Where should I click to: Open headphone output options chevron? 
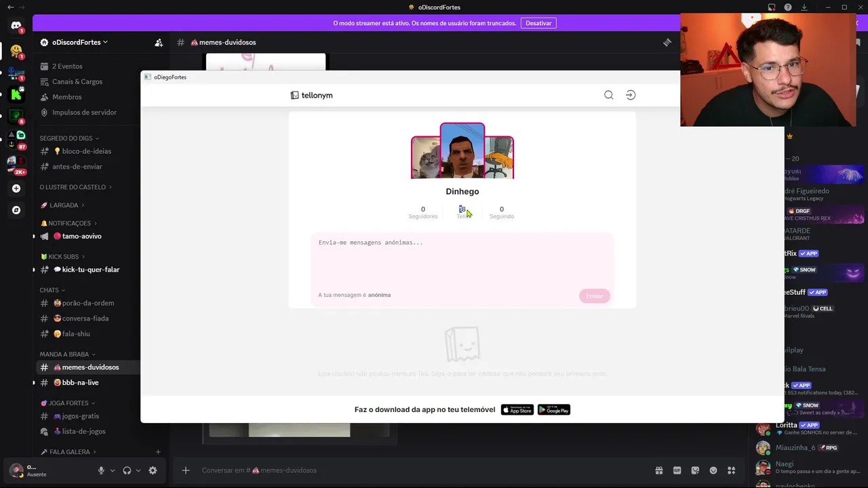[x=138, y=470]
